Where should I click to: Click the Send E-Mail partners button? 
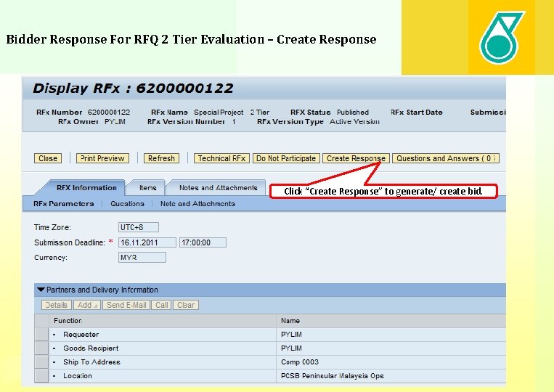click(x=126, y=305)
